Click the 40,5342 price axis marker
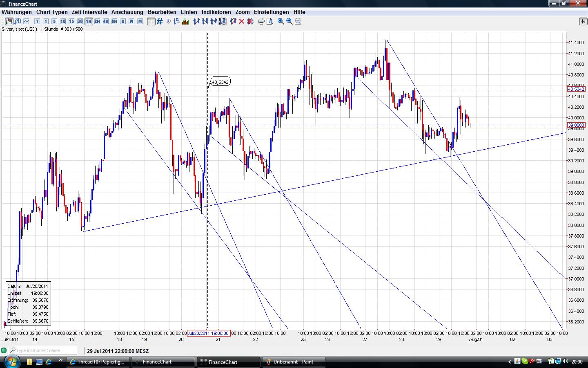 (576, 89)
